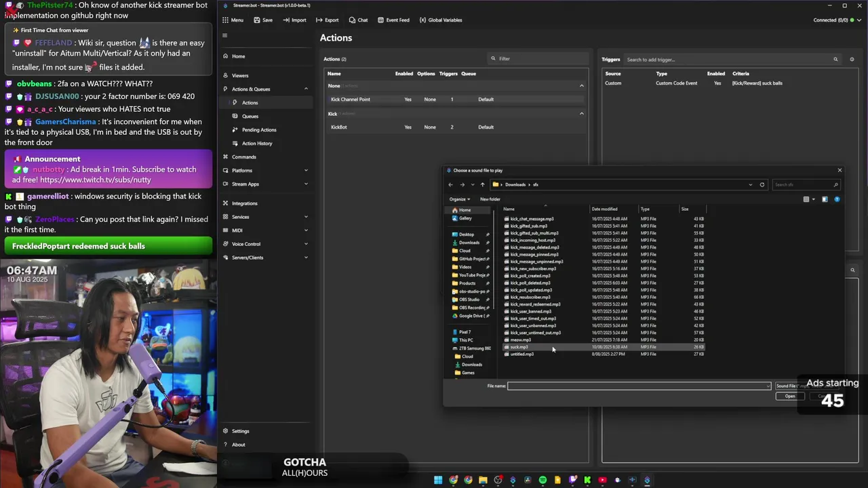Screen dimensions: 868x488
Task: Open the Organize dropdown menu
Action: point(459,199)
